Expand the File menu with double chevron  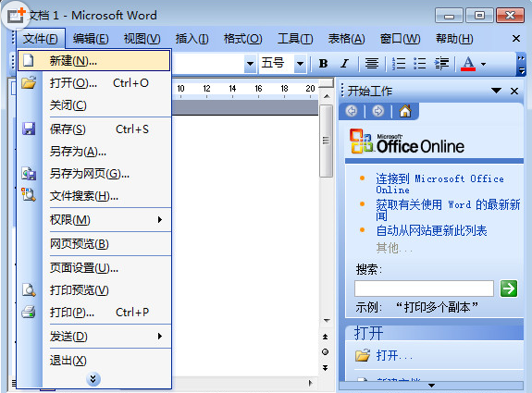(x=93, y=379)
